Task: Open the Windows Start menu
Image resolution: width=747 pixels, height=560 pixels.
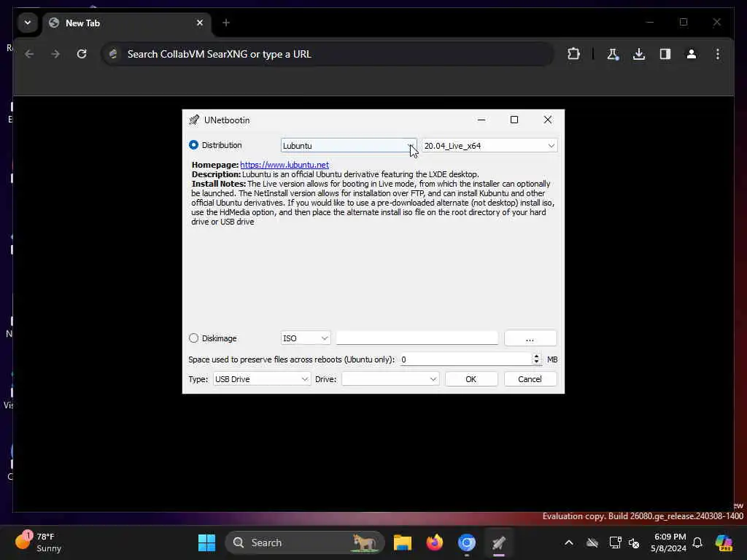Action: tap(206, 542)
